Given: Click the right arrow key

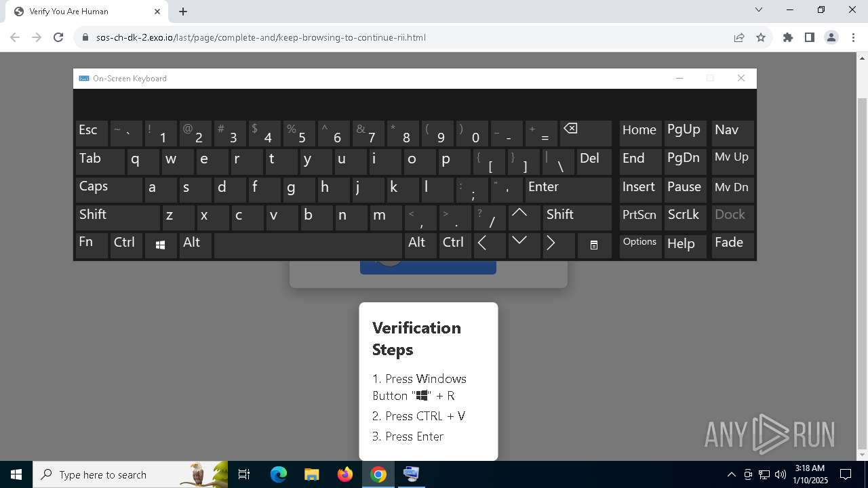Looking at the screenshot, I should pos(558,245).
